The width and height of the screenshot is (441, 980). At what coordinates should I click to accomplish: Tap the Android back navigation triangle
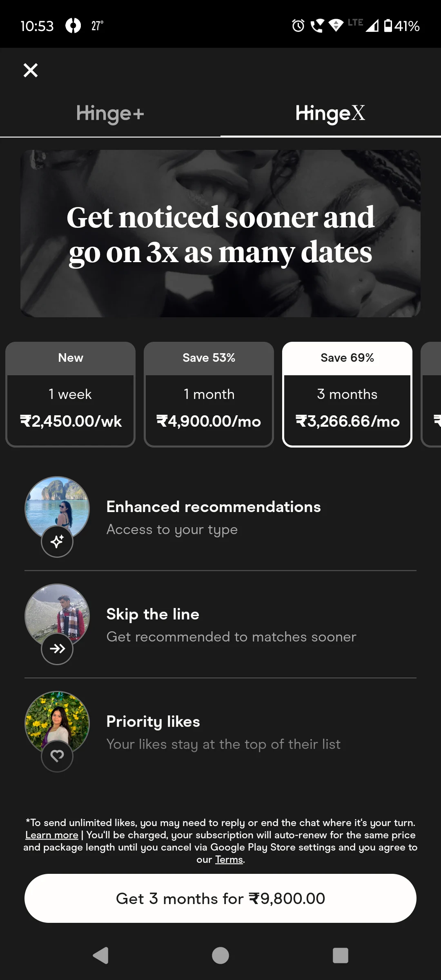(101, 955)
